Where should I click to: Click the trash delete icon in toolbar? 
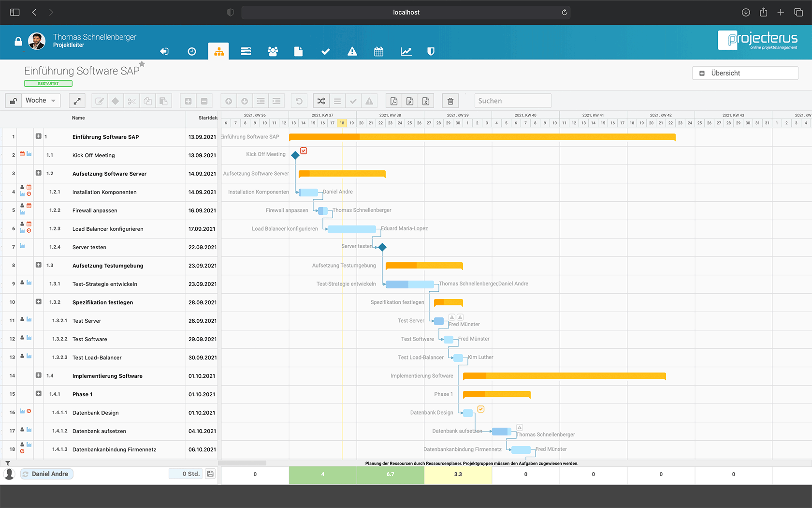click(x=450, y=101)
